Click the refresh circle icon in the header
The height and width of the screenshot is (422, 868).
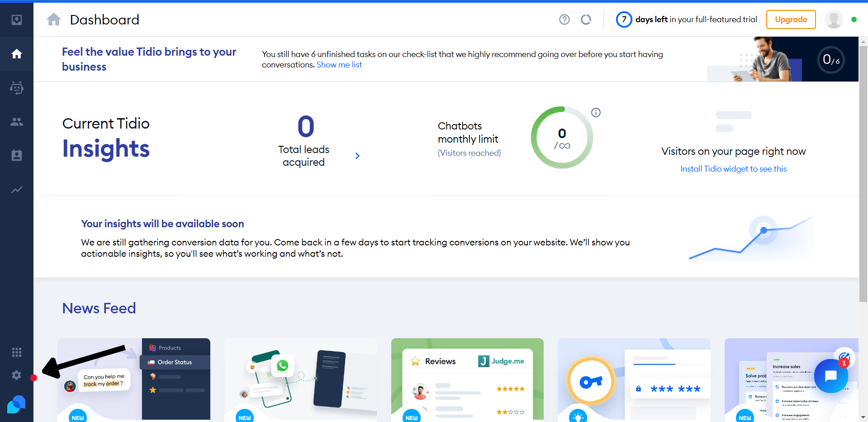point(586,19)
